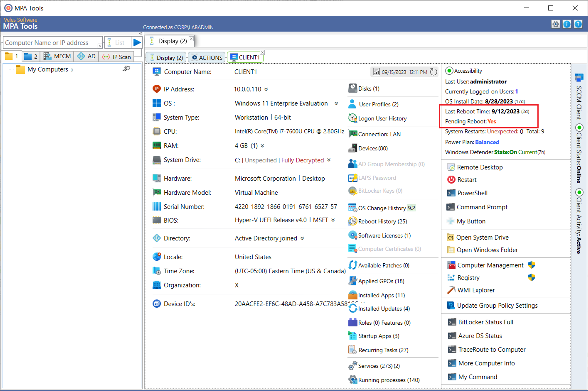Open OS Change History

point(382,208)
